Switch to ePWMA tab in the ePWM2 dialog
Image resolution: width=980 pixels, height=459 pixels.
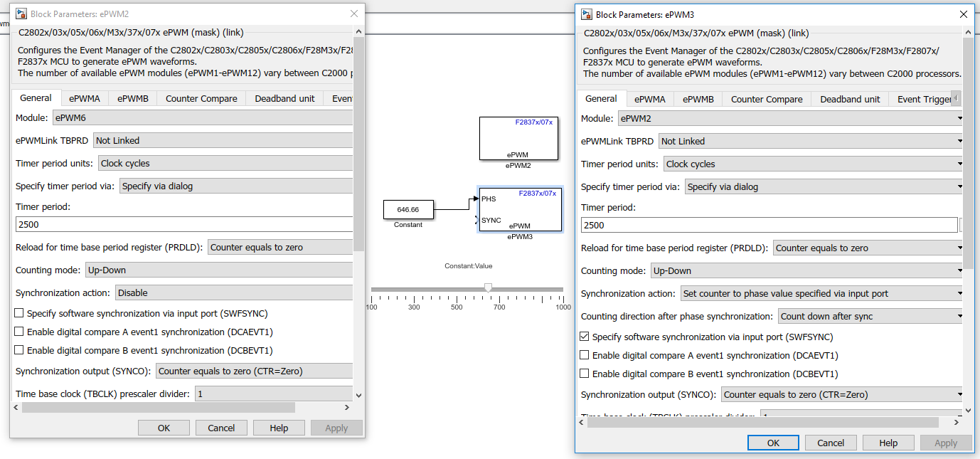tap(85, 98)
